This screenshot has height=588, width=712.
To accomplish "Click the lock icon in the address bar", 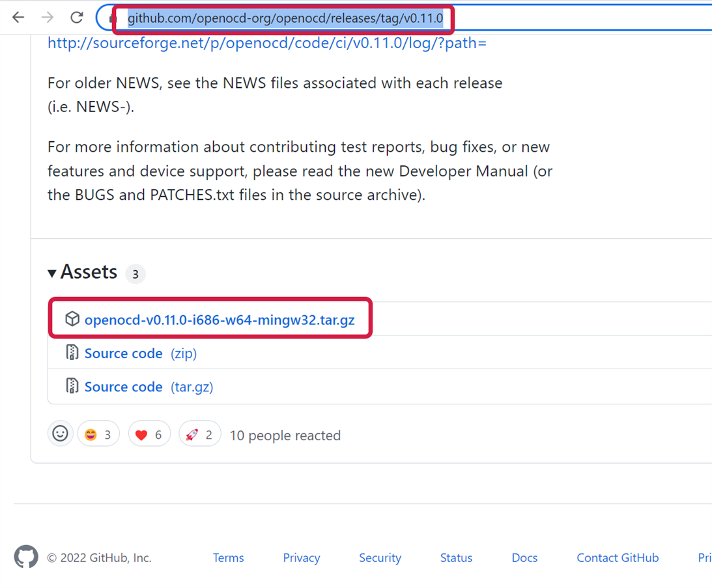I will click(111, 18).
